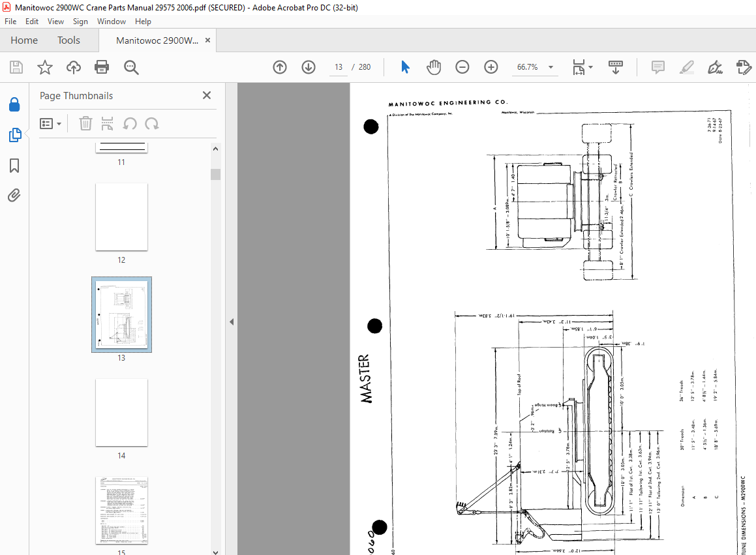Close the Manitowoc 2900W document tab
Viewport: 756px width, 555px height.
tap(208, 40)
